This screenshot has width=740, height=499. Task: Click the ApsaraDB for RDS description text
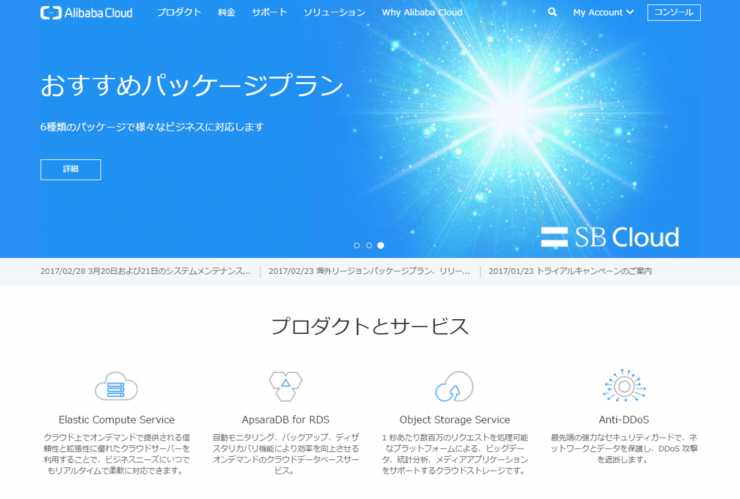pyautogui.click(x=286, y=454)
